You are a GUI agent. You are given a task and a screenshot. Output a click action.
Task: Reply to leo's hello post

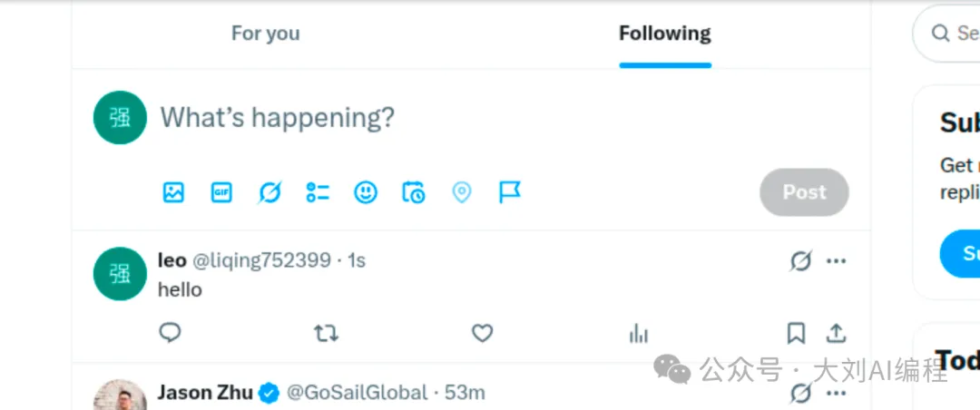tap(170, 333)
